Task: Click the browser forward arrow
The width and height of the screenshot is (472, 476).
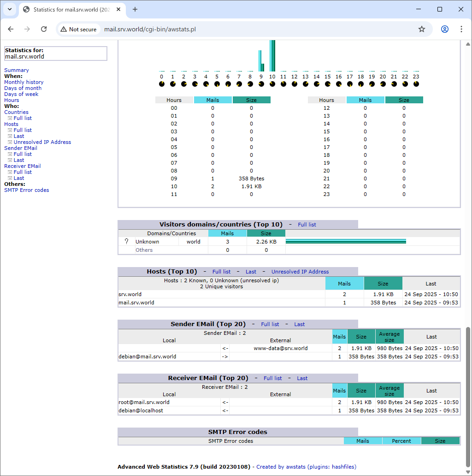Action: [x=27, y=29]
